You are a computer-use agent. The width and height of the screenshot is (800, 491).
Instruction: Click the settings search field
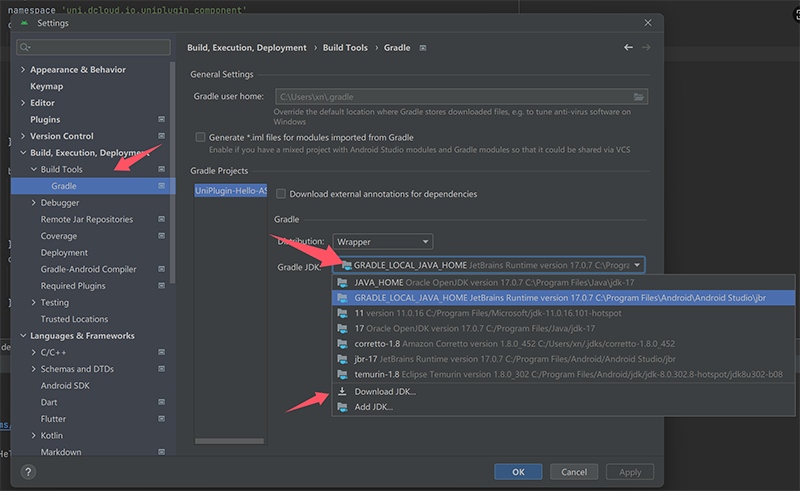[x=93, y=47]
